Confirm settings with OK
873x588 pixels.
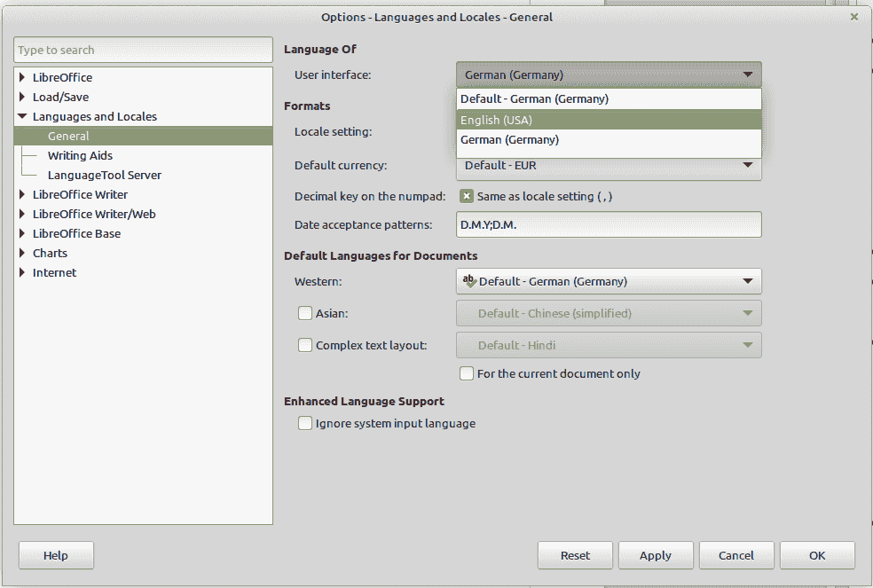[x=817, y=555]
